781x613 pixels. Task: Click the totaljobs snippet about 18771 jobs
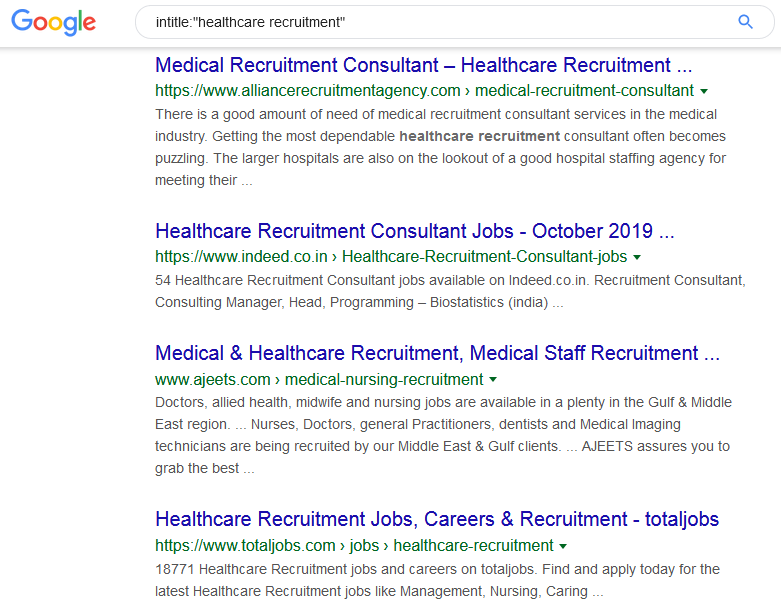coord(437,580)
